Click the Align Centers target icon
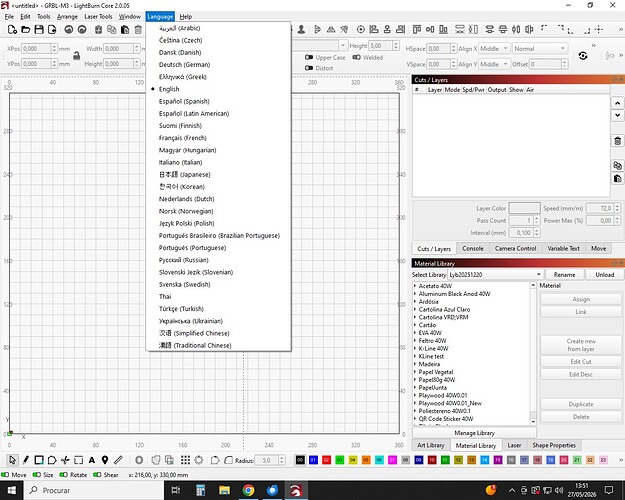Image resolution: width=625 pixels, height=500 pixels. pos(361,30)
